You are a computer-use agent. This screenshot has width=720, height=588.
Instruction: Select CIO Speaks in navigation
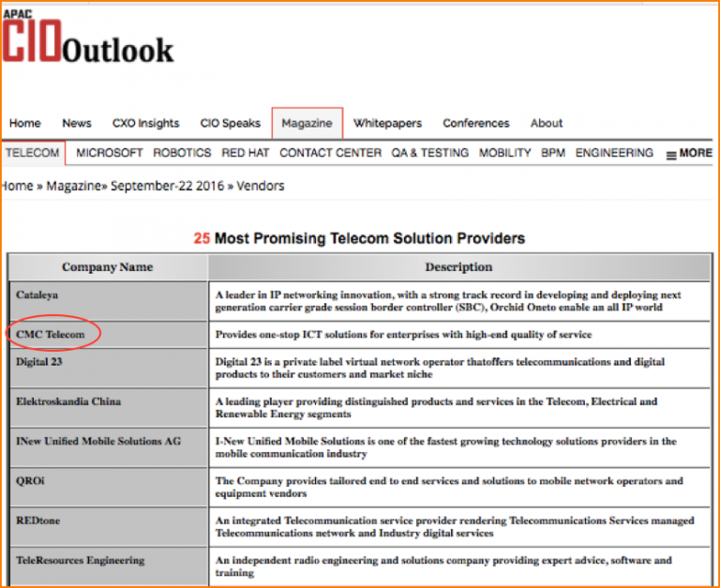tap(230, 123)
